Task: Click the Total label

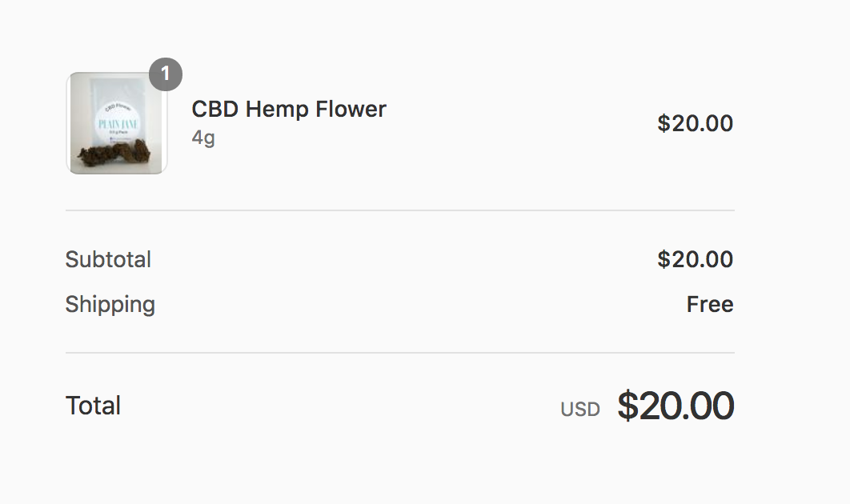Action: [x=93, y=406]
